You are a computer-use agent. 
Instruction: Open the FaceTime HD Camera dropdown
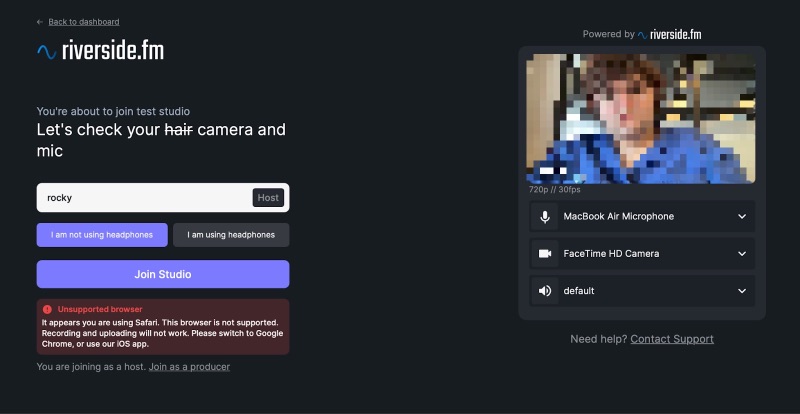(x=642, y=254)
